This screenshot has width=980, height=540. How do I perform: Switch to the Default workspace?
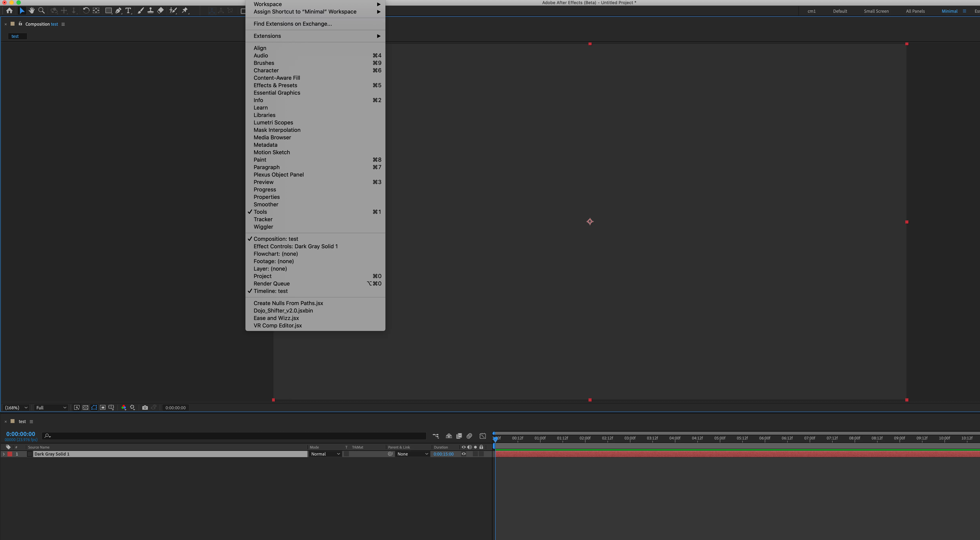[840, 11]
